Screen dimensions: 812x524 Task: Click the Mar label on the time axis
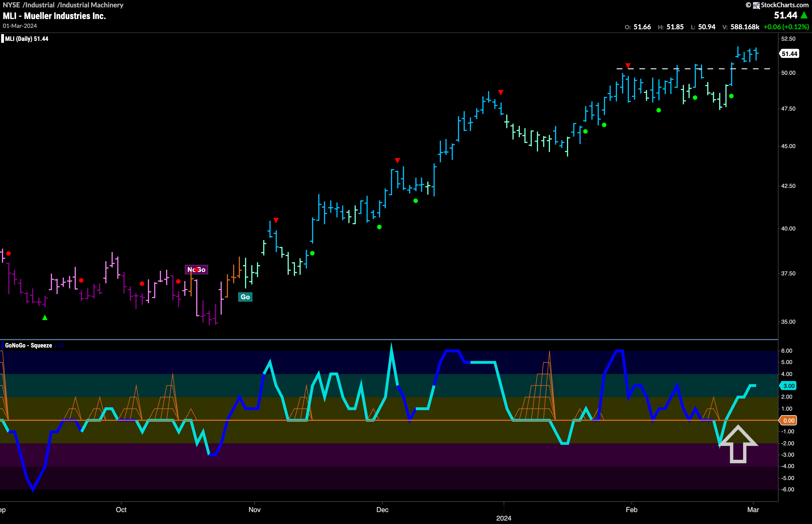coord(753,510)
